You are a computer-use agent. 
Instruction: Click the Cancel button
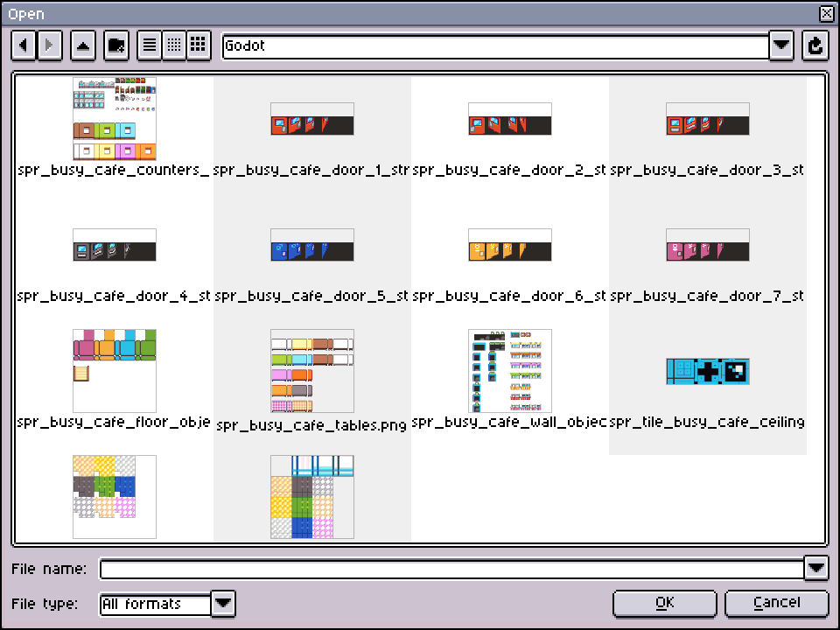777,603
